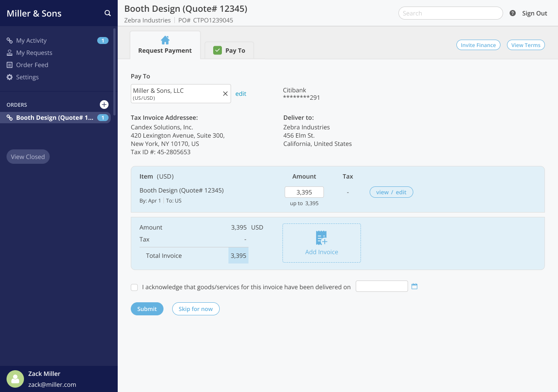558x392 pixels.
Task: Click Skip for now button
Action: point(196,309)
